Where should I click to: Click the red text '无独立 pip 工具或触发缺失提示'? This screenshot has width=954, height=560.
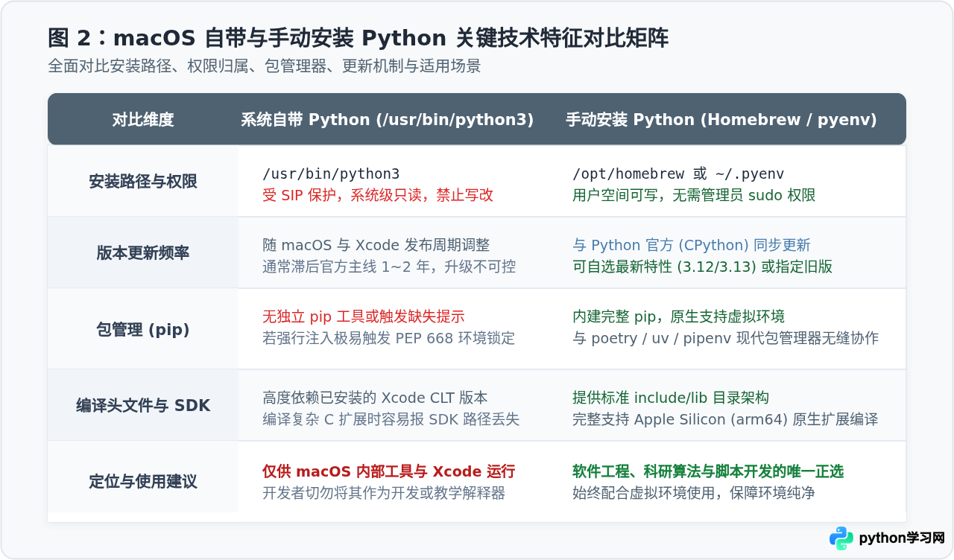[364, 316]
